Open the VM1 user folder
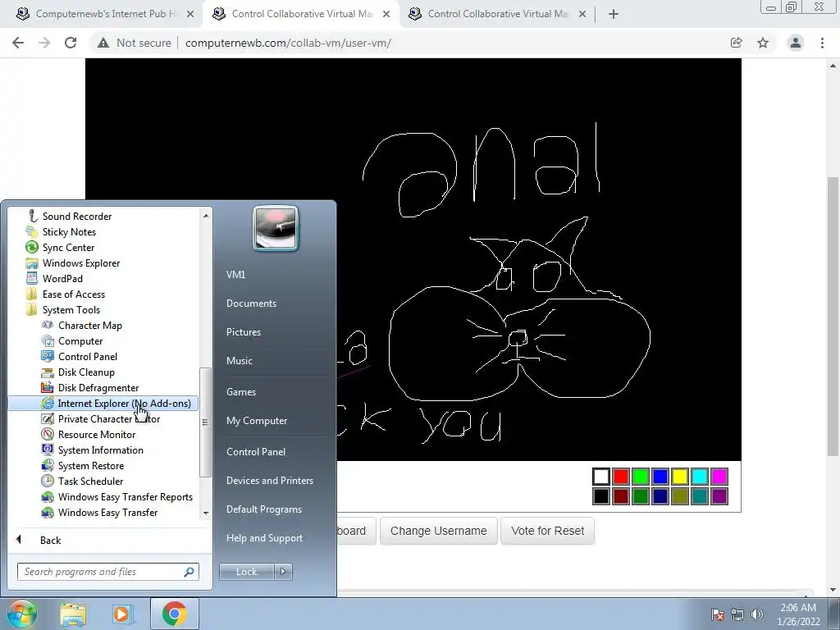This screenshot has height=630, width=840. tap(235, 274)
